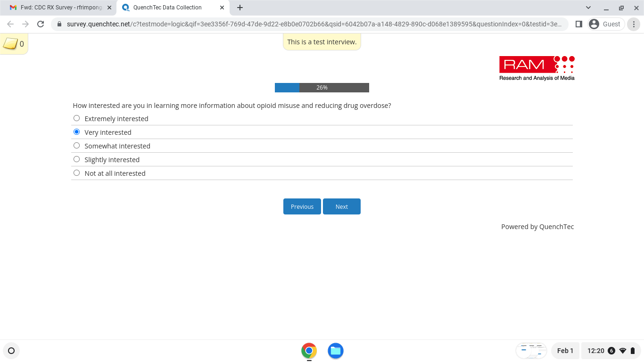Open the ChromeOS launcher circle

[11, 351]
